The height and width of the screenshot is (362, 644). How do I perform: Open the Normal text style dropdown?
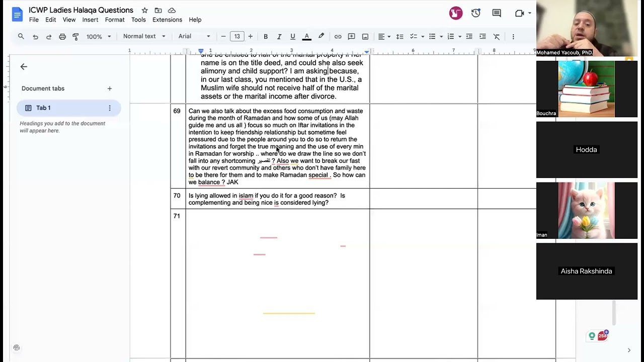(144, 36)
